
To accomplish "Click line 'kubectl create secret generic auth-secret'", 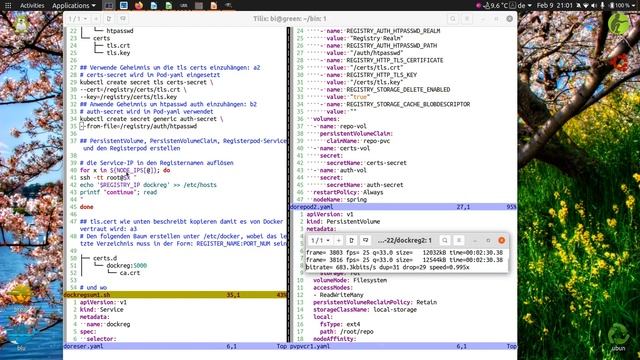I will click(x=151, y=119).
